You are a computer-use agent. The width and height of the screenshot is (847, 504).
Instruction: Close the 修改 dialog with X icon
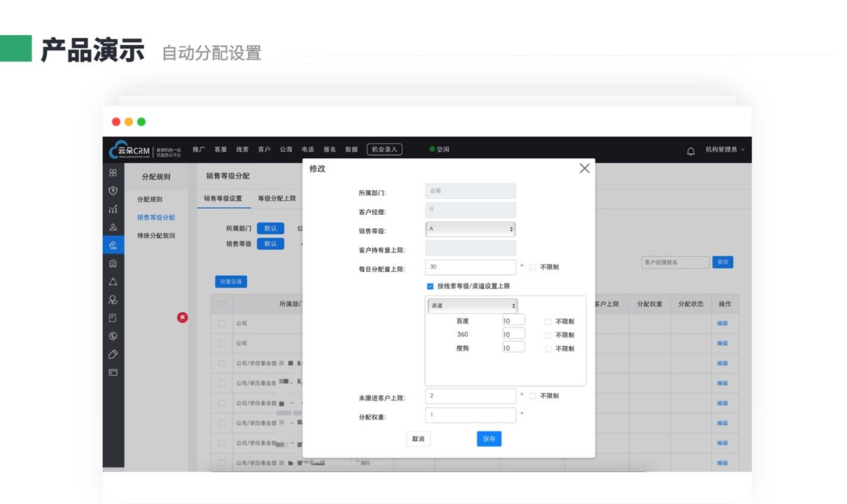[x=584, y=169]
